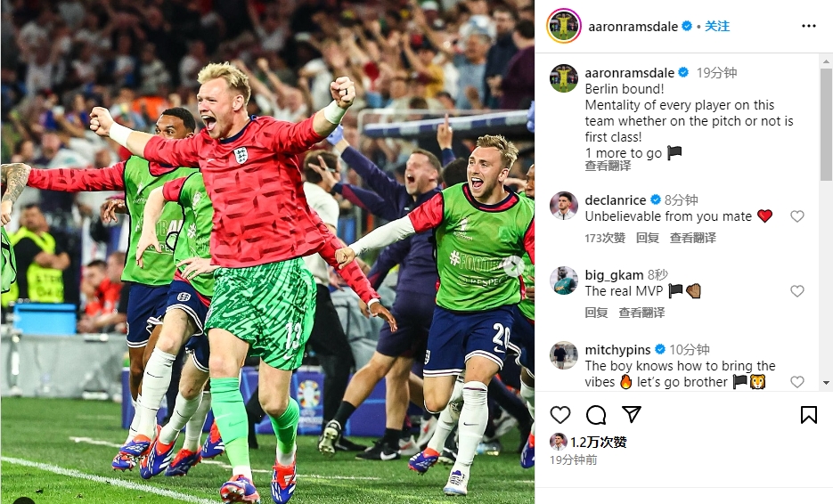Share post via paper plane icon

[631, 414]
